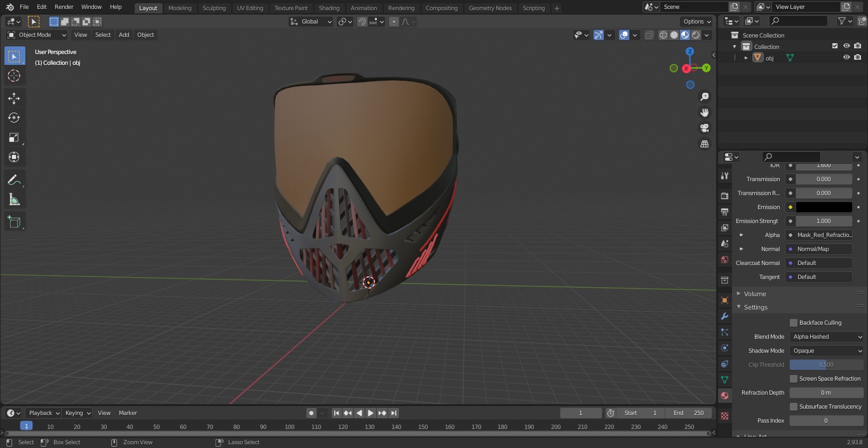Toggle viewport overlays
This screenshot has width=868, height=448.
coord(624,35)
